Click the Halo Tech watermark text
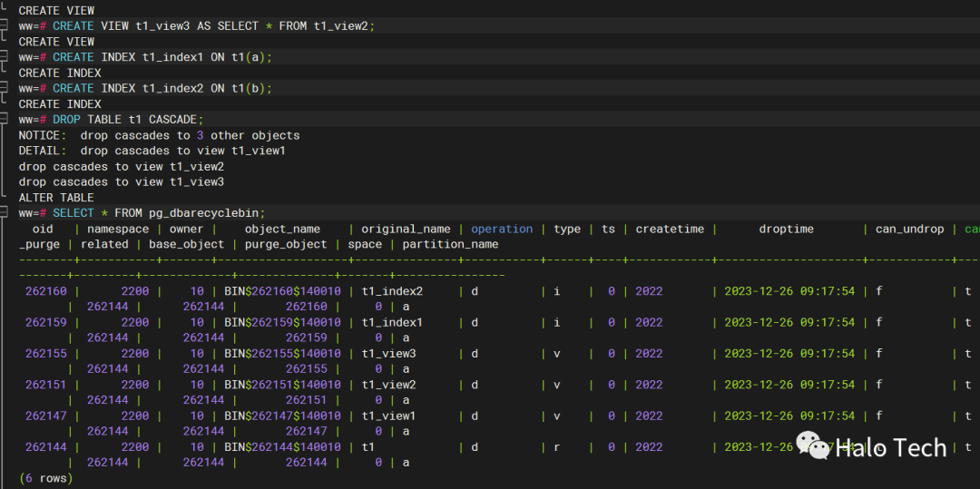 pos(890,447)
